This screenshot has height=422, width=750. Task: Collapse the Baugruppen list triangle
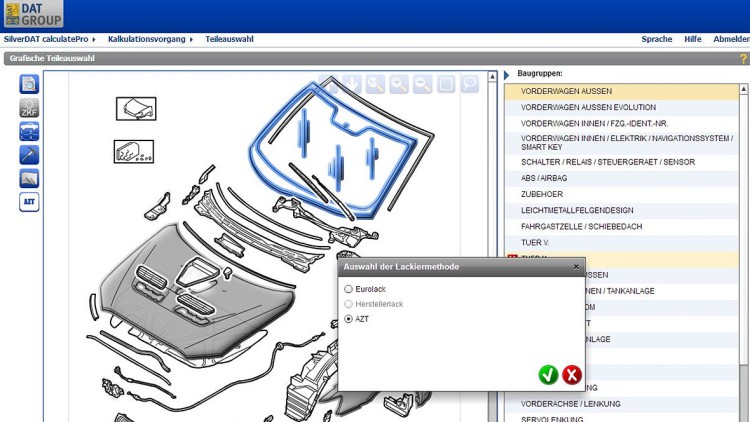(507, 74)
